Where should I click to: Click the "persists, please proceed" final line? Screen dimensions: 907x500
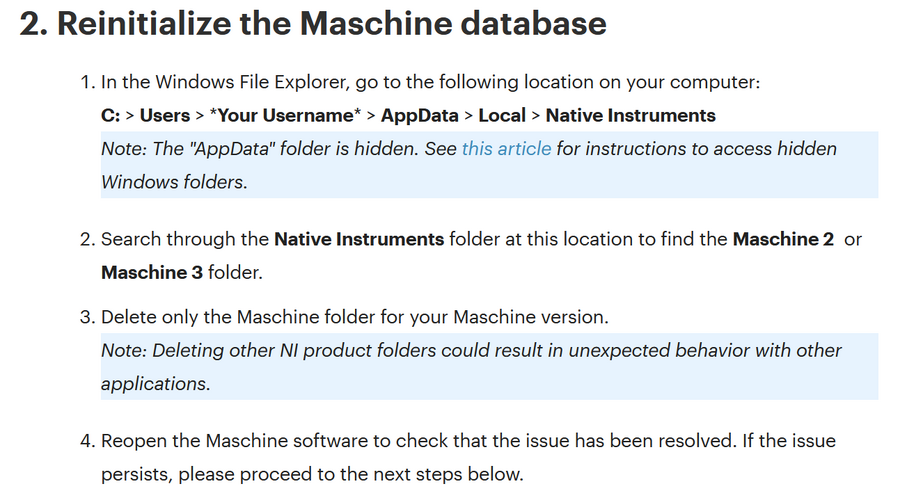(x=312, y=475)
